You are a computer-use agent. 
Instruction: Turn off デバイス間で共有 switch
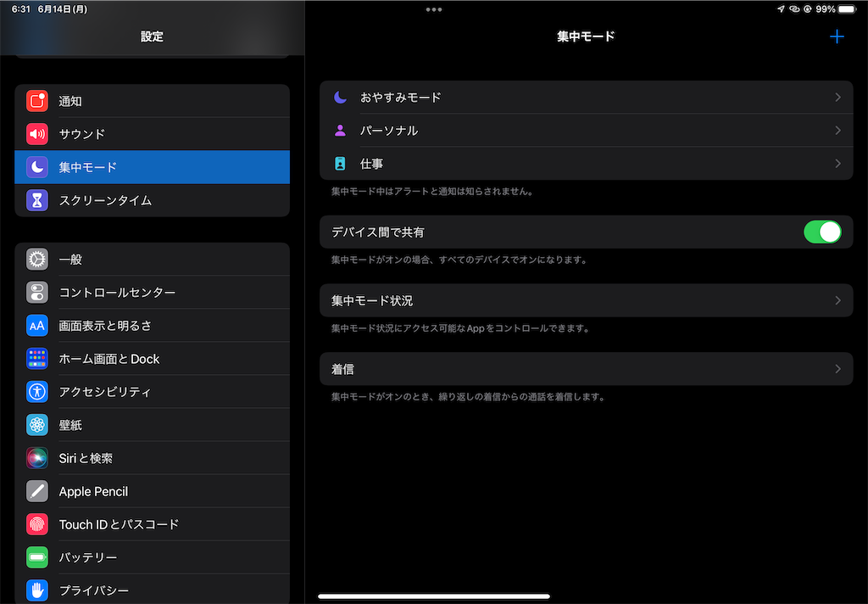pos(822,232)
